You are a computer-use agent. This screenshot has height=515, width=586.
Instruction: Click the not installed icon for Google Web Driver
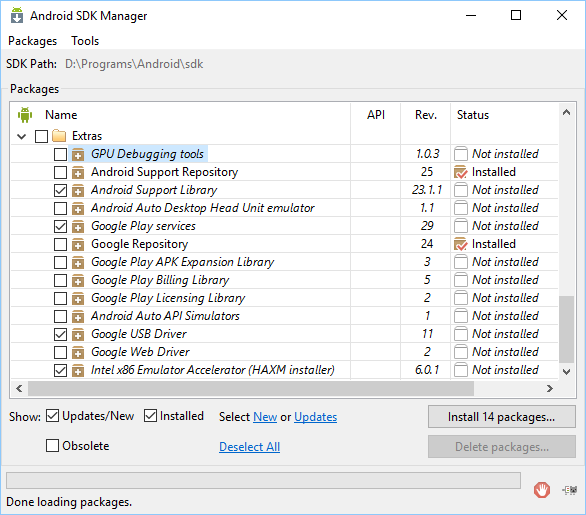(460, 352)
